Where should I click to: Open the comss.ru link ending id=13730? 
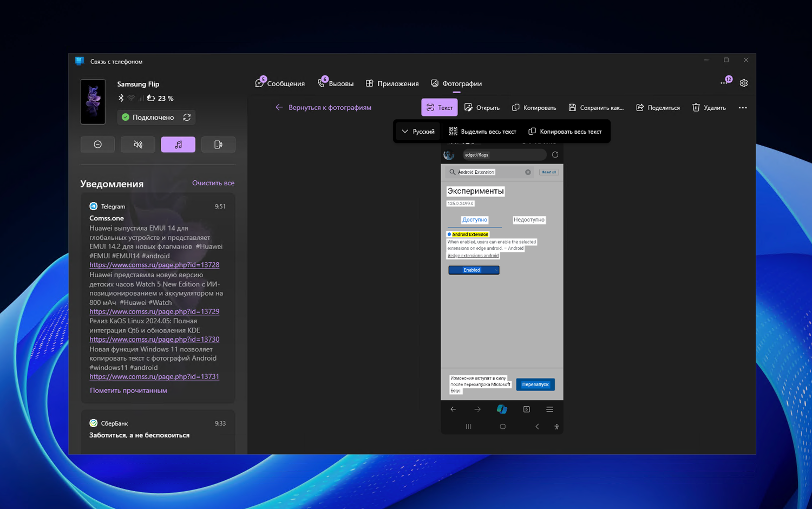[154, 339]
